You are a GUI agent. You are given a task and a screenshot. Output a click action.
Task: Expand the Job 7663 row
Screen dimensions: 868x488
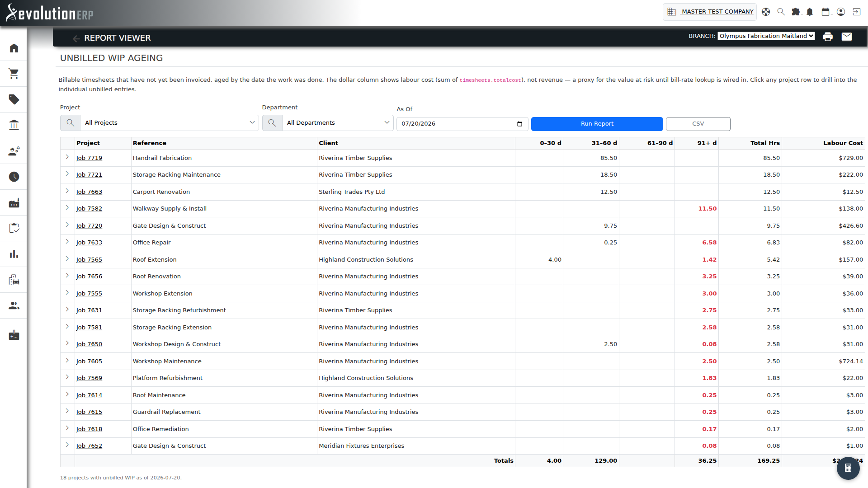67,191
